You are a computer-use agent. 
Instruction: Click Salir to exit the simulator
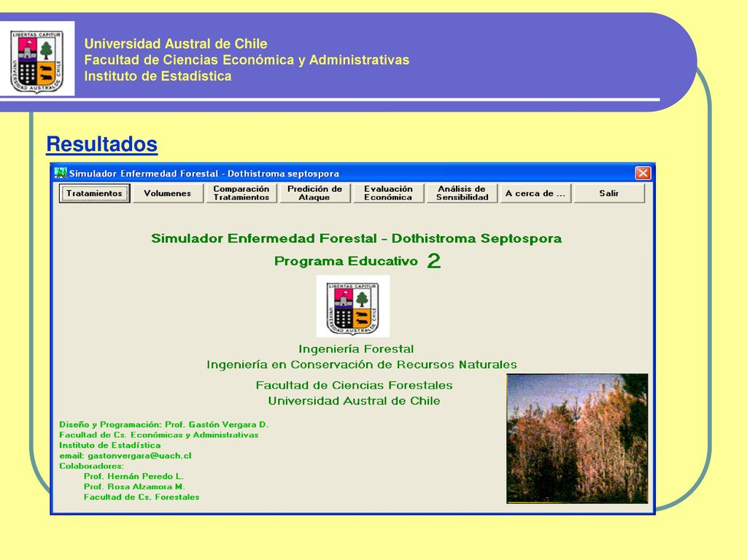click(x=609, y=193)
